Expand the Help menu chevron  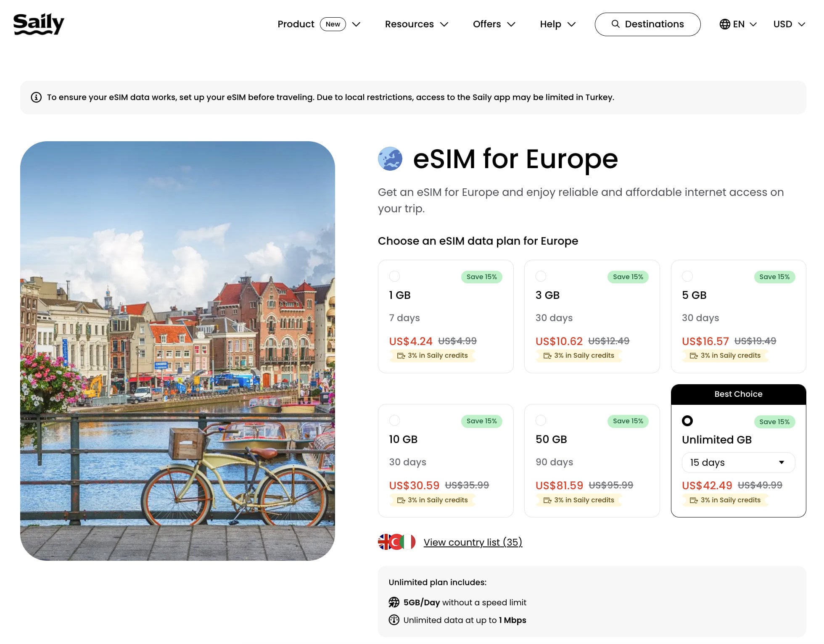tap(571, 24)
